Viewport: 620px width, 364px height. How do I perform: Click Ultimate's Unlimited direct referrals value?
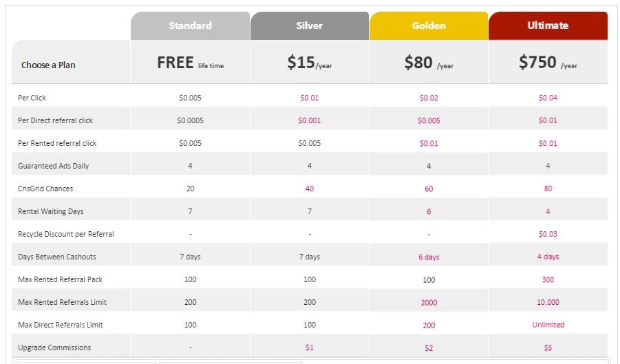(548, 325)
